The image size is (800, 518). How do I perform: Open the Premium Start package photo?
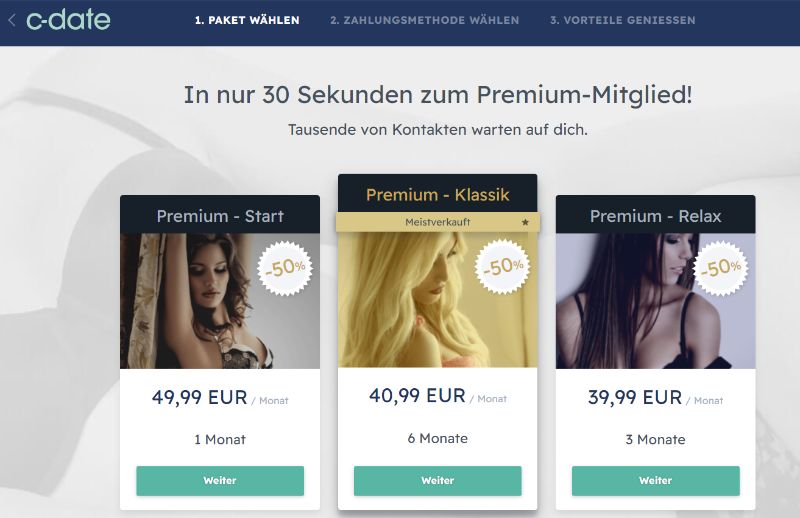(x=220, y=301)
